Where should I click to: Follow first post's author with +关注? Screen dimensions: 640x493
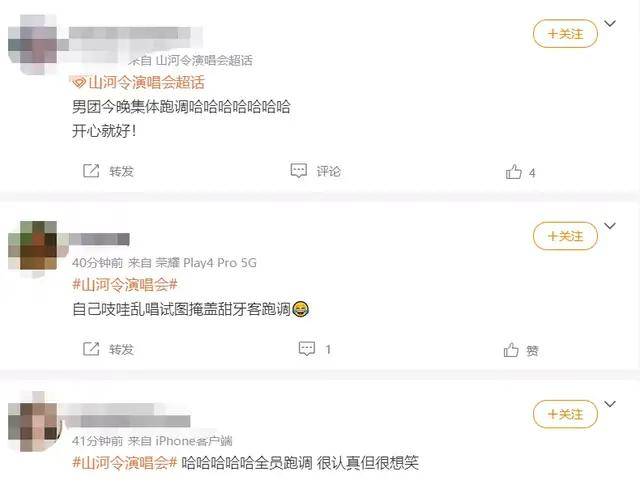pyautogui.click(x=565, y=33)
